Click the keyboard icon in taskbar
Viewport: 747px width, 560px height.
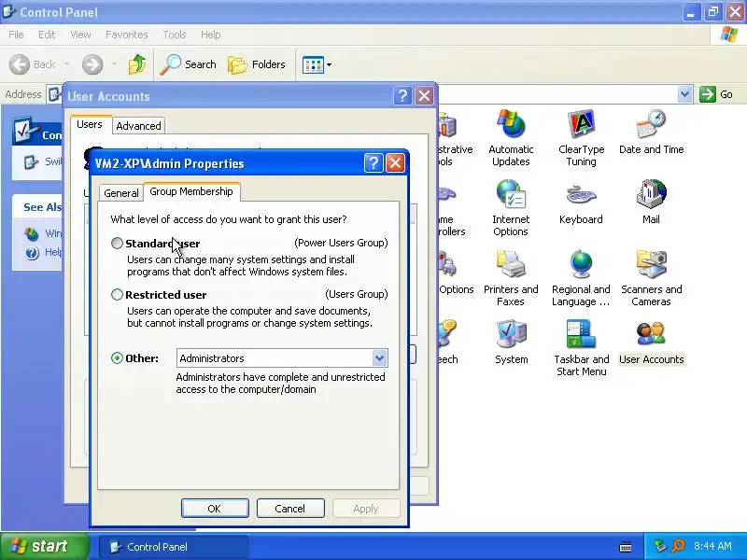pyautogui.click(x=625, y=547)
